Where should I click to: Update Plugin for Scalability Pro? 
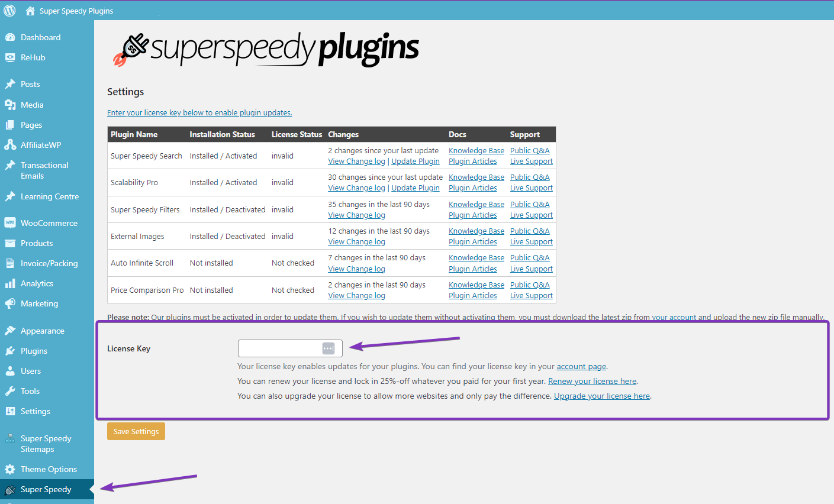[416, 188]
